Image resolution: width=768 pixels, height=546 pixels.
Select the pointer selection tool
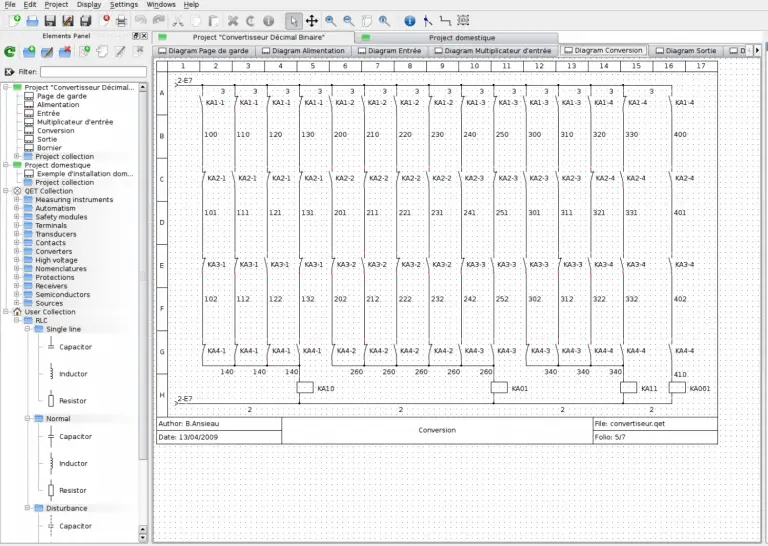(293, 20)
